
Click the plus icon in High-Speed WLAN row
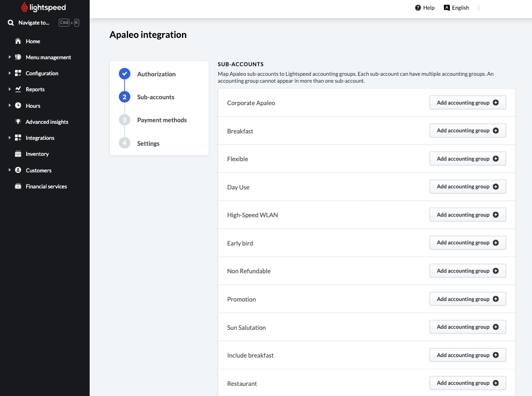point(496,215)
